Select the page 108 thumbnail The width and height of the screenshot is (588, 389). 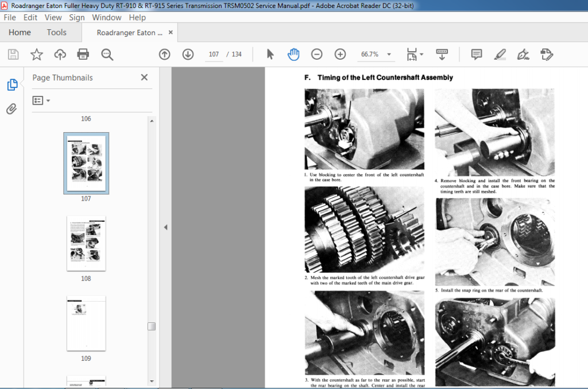86,244
